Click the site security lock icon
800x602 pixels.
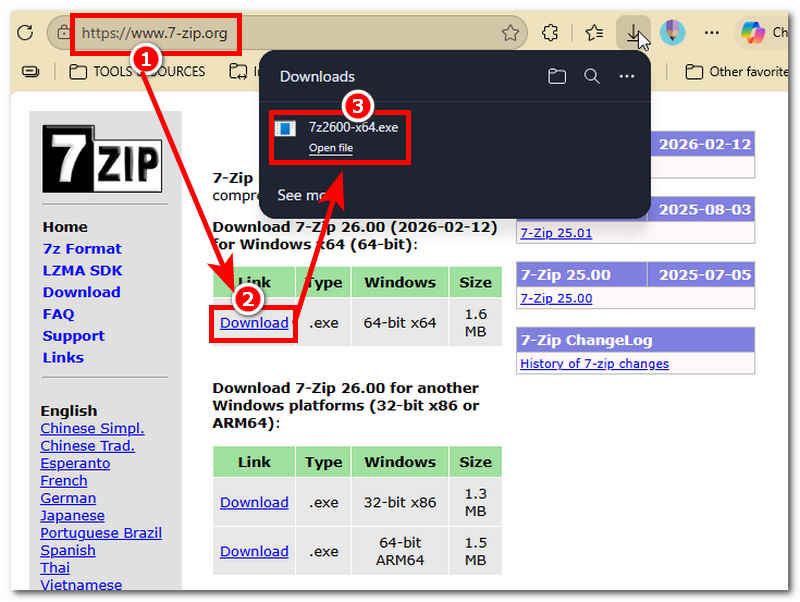tap(62, 32)
